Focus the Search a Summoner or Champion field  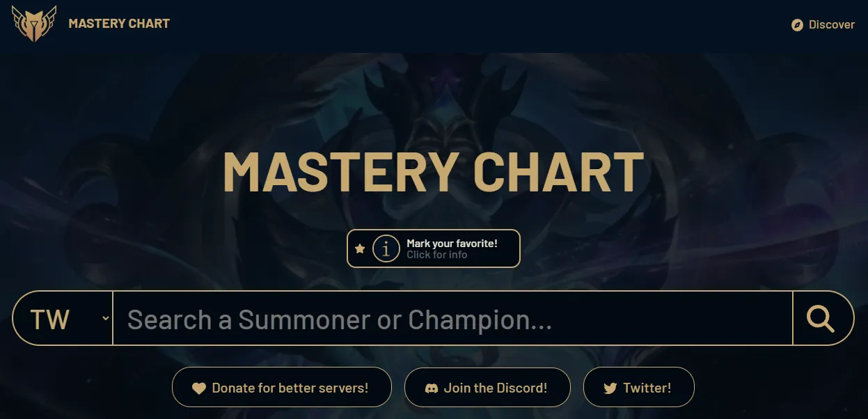tap(452, 319)
